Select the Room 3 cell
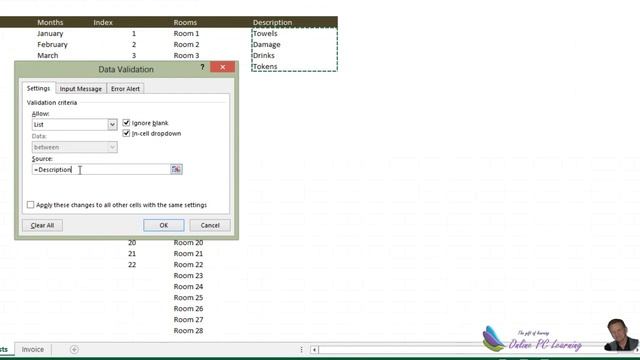The image size is (640, 360). (x=187, y=56)
